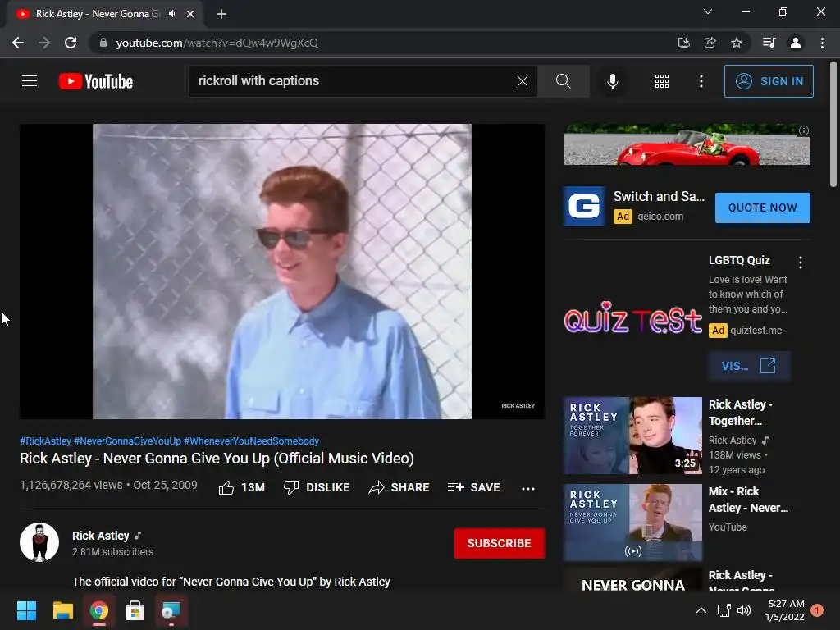
Task: Open the Geico logo ad
Action: 584,206
